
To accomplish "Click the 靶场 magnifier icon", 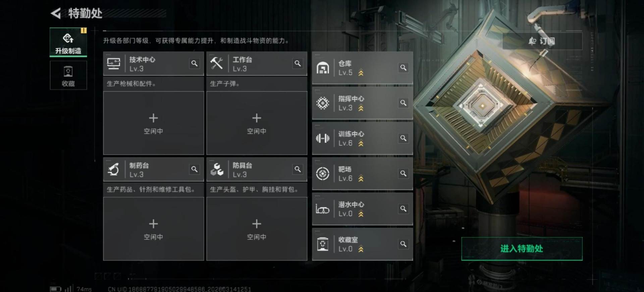I will [x=403, y=173].
